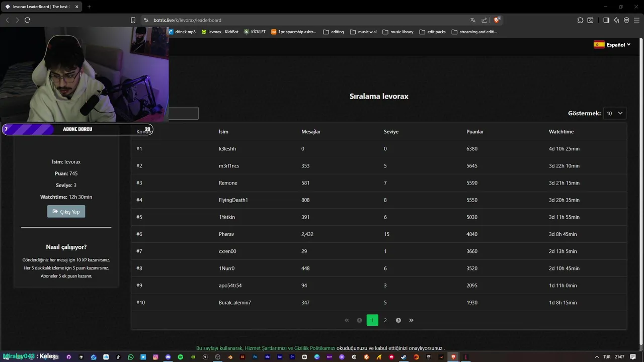The image size is (644, 362).
Task: Open Adobe Premiere Pro from the taskbar
Action: click(292, 357)
